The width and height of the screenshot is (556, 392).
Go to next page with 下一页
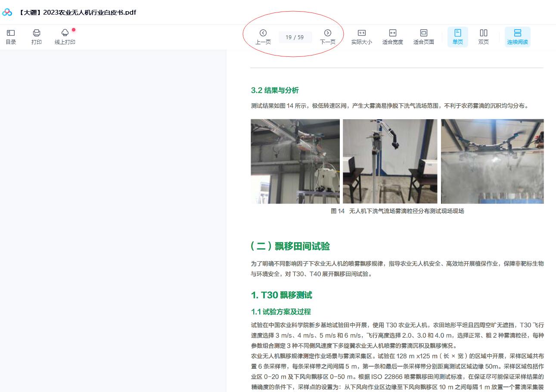point(327,37)
